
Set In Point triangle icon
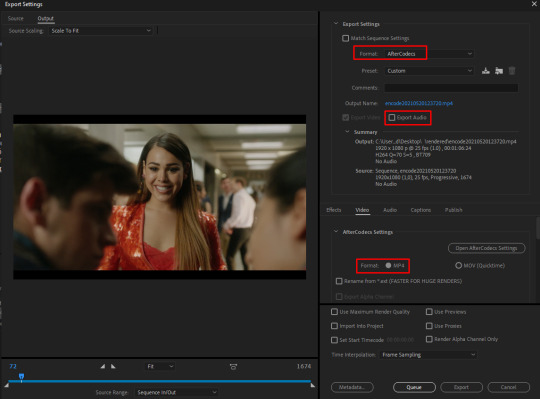pos(103,366)
